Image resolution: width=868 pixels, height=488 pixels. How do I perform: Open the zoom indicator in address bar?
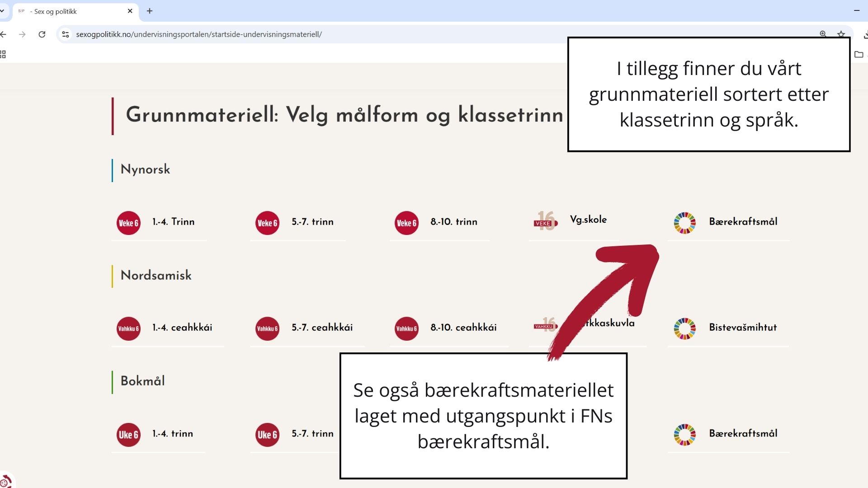point(823,34)
